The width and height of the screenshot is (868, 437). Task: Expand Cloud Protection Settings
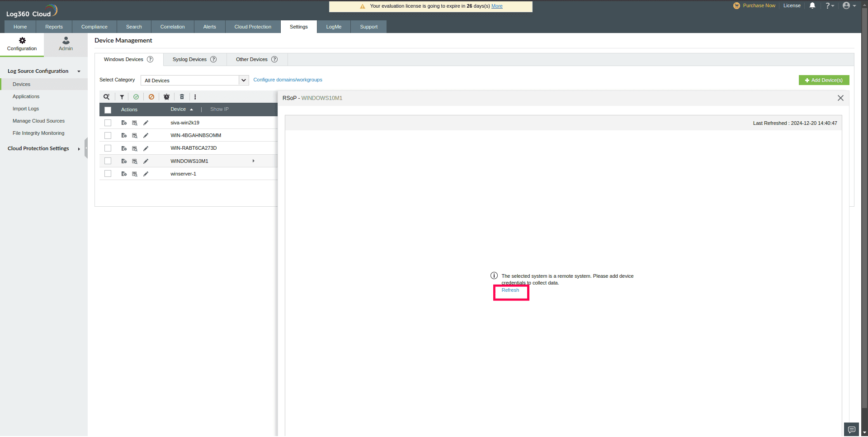[x=79, y=149]
